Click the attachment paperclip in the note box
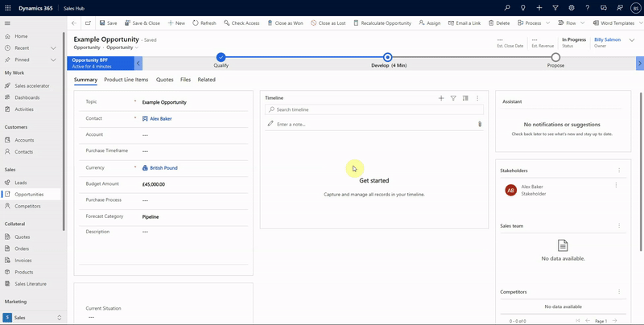 [480, 125]
